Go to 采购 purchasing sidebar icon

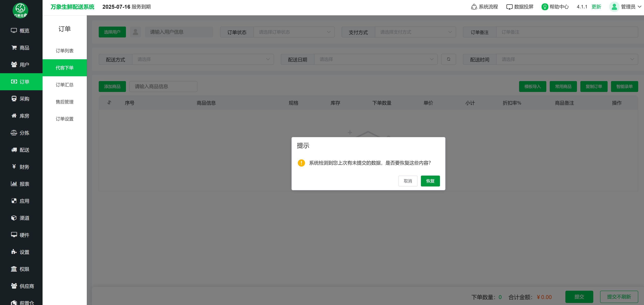coord(14,99)
